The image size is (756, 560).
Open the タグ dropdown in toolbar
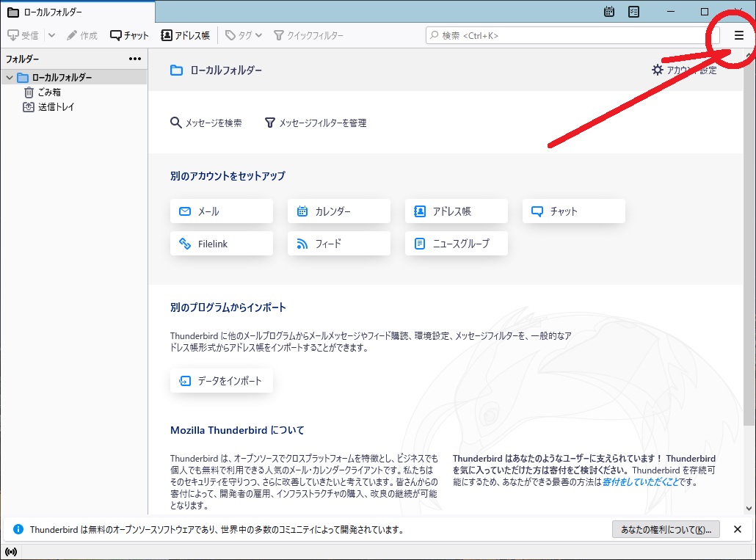tap(244, 35)
